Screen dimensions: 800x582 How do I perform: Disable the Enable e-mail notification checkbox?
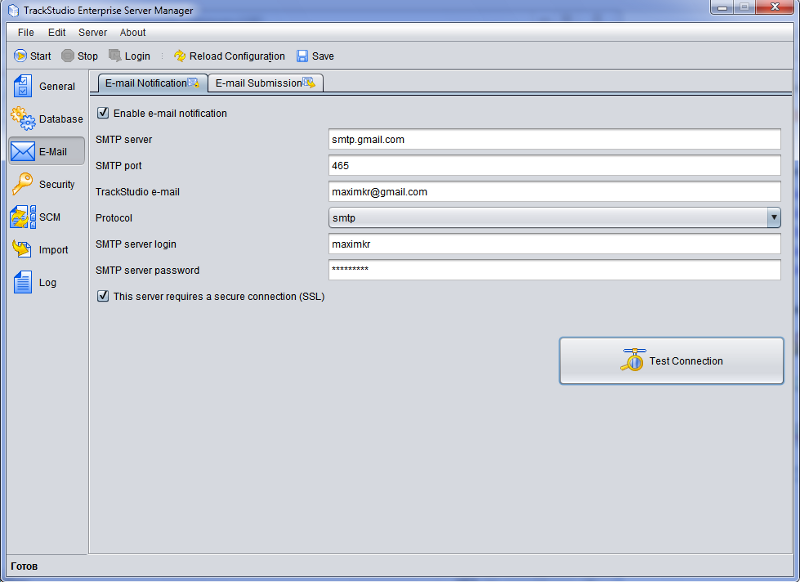pyautogui.click(x=103, y=113)
